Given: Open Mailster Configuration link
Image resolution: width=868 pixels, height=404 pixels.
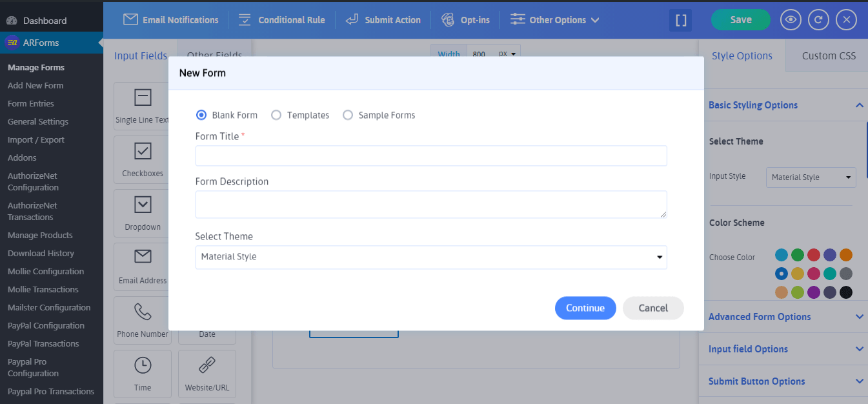Looking at the screenshot, I should pyautogui.click(x=49, y=307).
